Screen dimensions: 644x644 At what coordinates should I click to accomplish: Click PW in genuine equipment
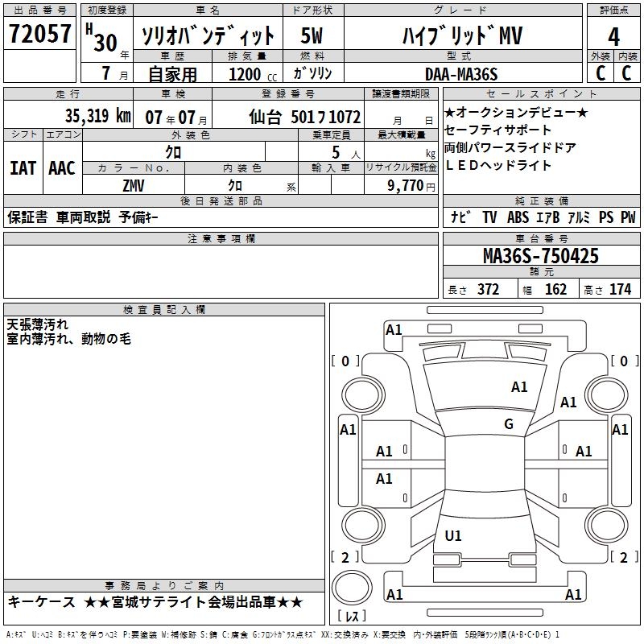click(x=628, y=217)
